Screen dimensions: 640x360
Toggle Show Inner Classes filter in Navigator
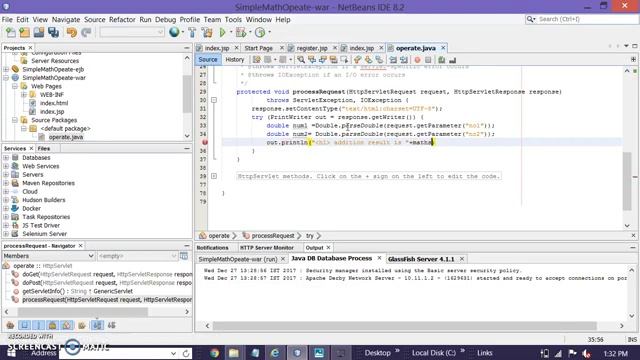point(67,325)
